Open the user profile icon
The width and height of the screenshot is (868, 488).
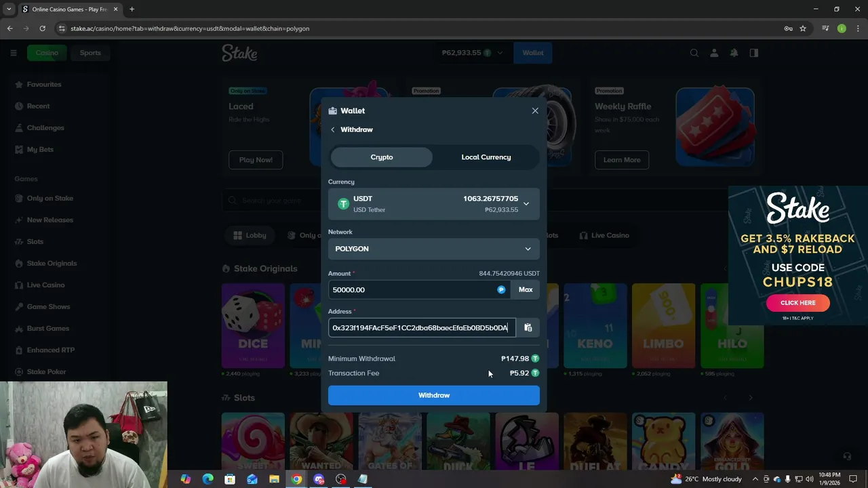tap(714, 53)
